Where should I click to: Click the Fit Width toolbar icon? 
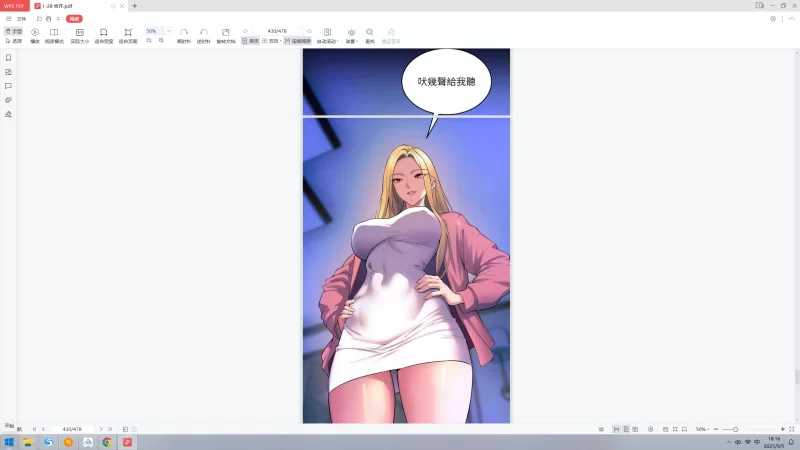103,33
